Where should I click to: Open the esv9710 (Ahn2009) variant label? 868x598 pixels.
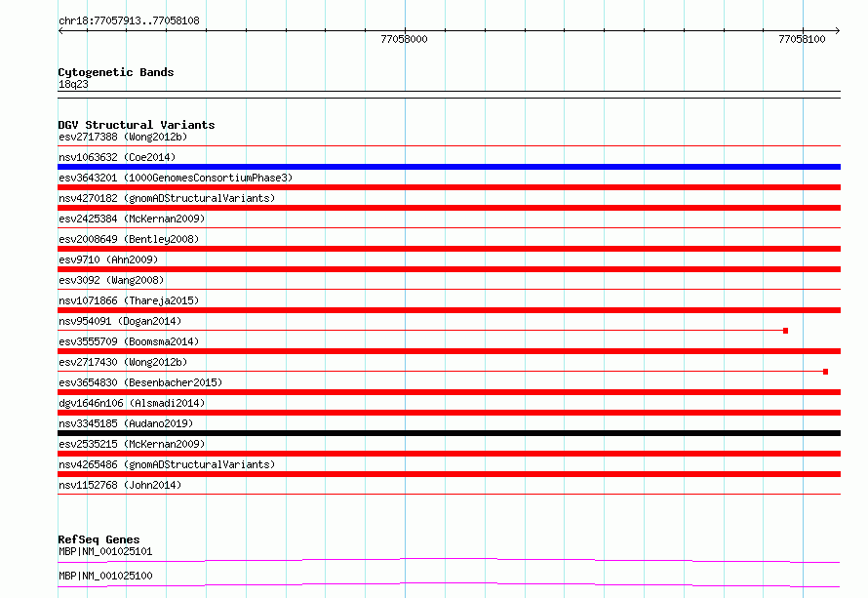pos(108,259)
